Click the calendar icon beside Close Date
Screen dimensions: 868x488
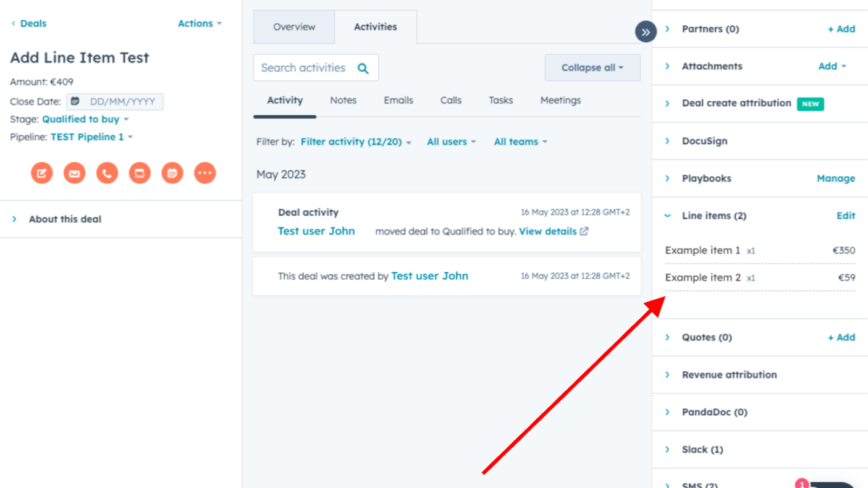pos(74,101)
